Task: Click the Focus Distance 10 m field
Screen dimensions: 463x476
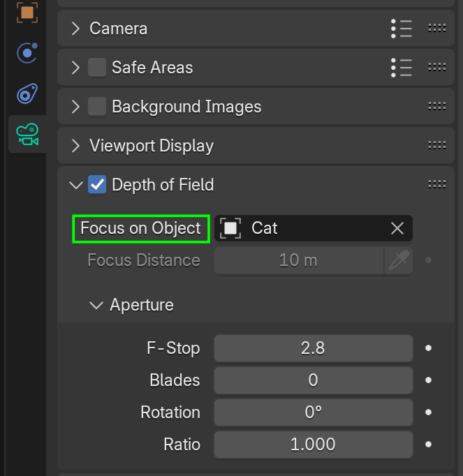Action: [299, 260]
